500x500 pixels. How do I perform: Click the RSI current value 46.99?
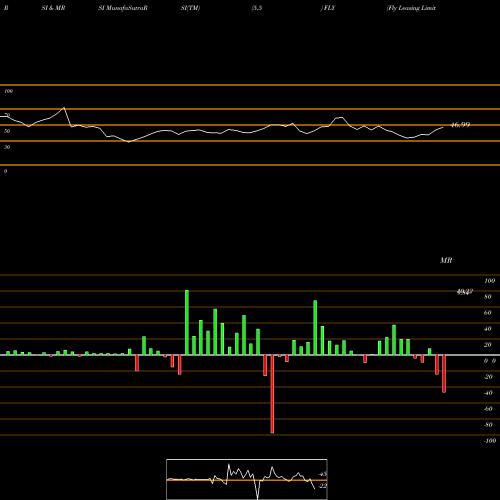(x=460, y=125)
